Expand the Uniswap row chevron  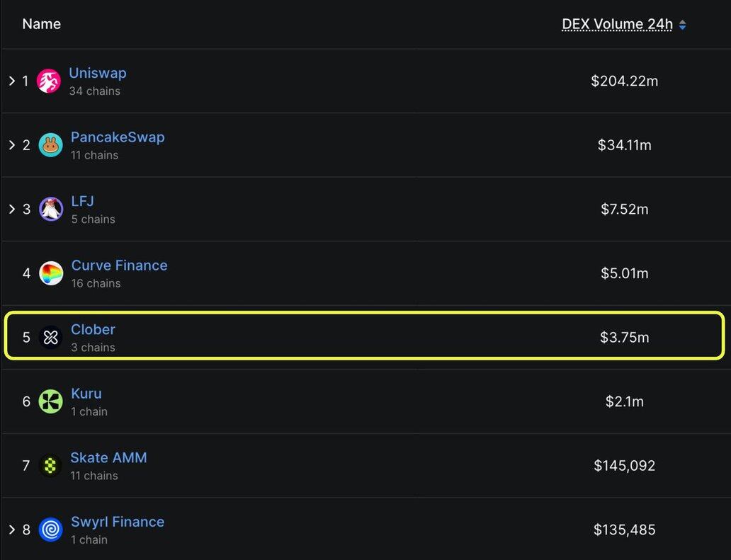click(x=12, y=81)
